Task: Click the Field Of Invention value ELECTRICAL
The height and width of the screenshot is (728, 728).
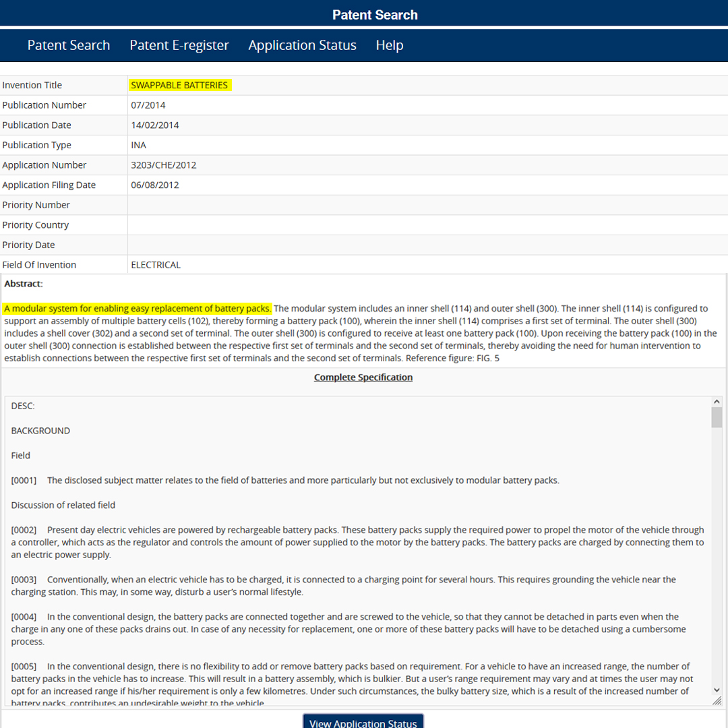Action: 156,265
